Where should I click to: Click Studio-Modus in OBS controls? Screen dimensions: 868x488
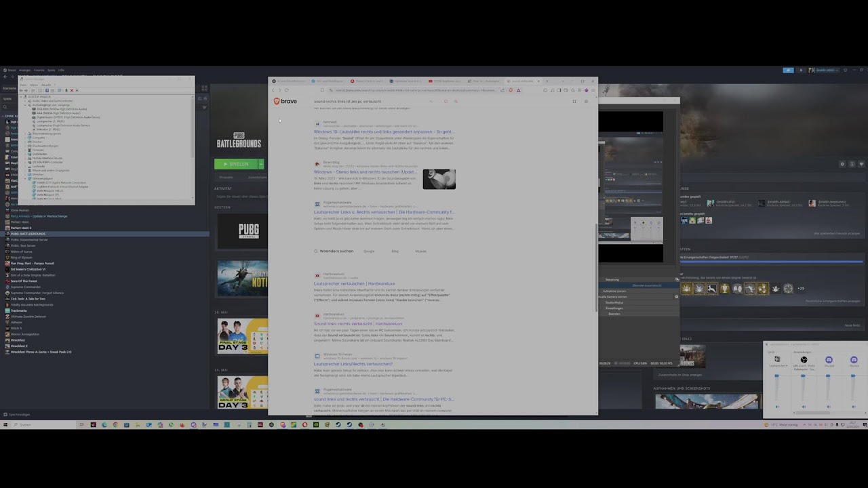(615, 302)
